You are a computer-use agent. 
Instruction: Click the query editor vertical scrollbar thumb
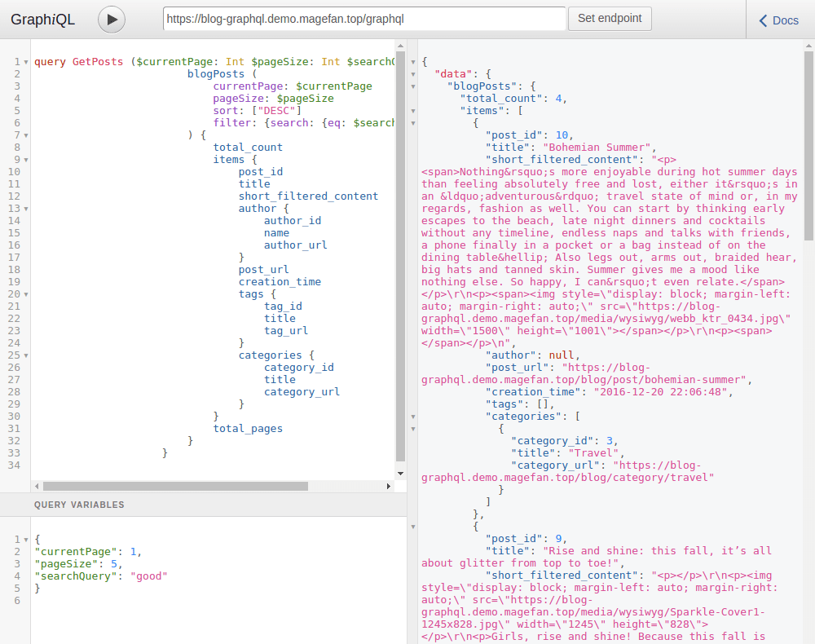tap(400, 256)
